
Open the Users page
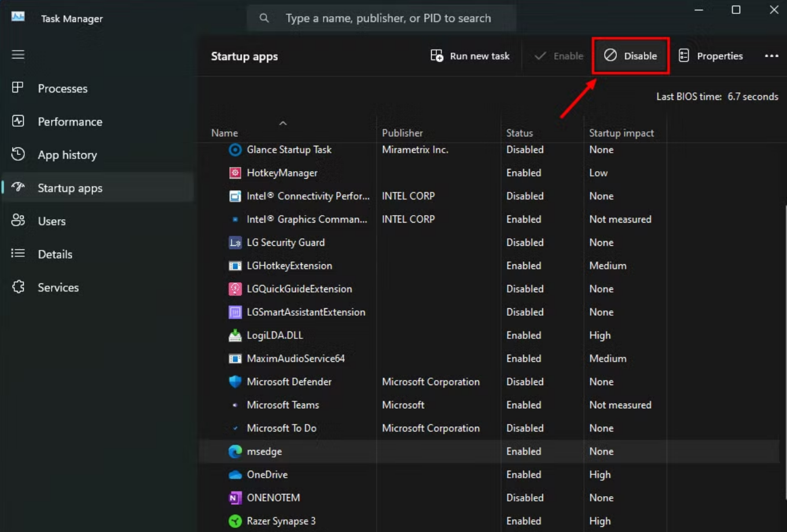tap(98, 221)
